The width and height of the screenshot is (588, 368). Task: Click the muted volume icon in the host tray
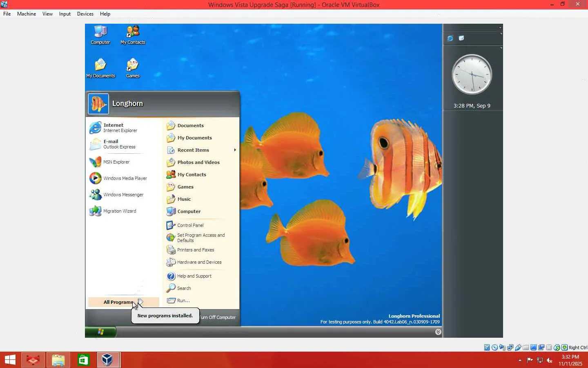[550, 360]
